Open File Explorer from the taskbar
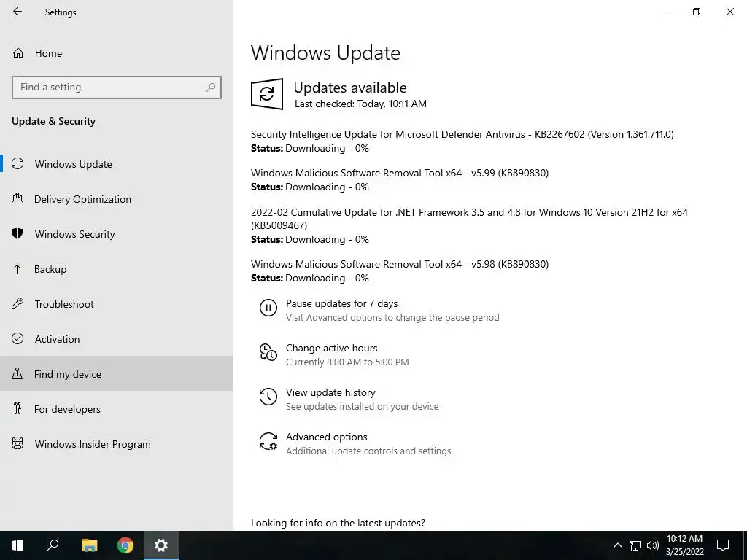The image size is (747, 560). (x=89, y=545)
